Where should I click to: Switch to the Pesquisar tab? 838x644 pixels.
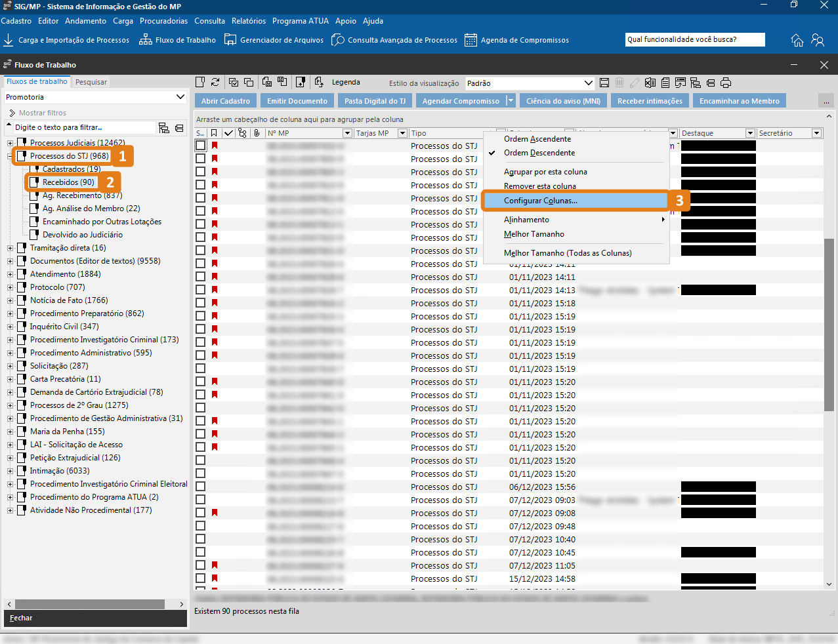click(x=91, y=82)
